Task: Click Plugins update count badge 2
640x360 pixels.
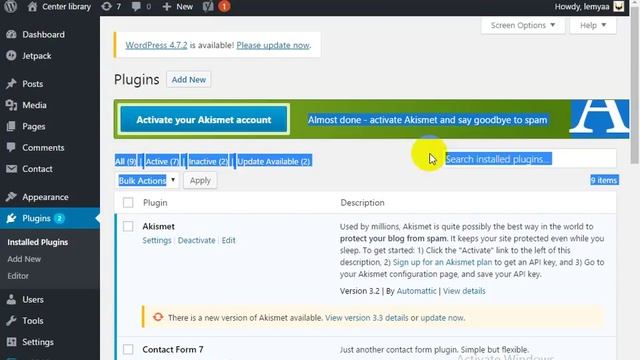Action: [x=59, y=218]
